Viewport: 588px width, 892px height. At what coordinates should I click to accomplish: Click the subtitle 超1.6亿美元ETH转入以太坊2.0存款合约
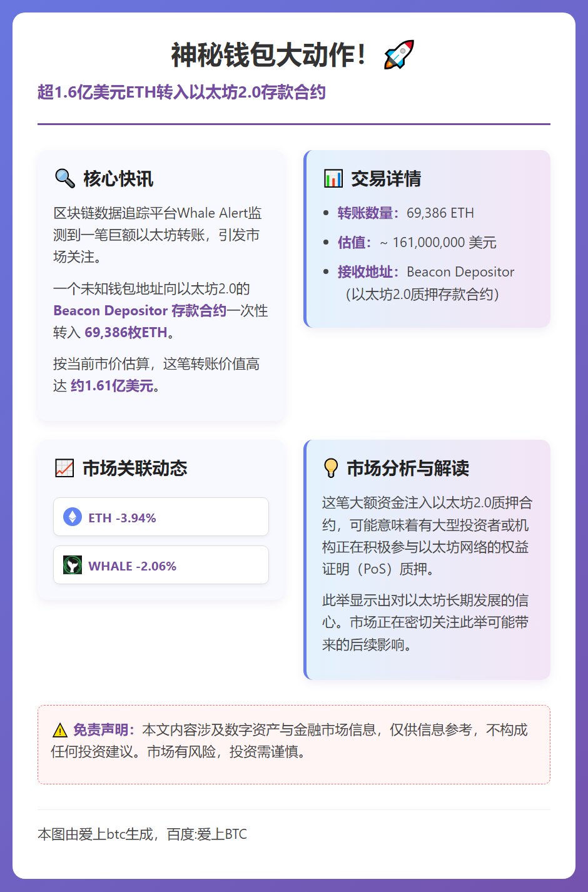pyautogui.click(x=181, y=92)
